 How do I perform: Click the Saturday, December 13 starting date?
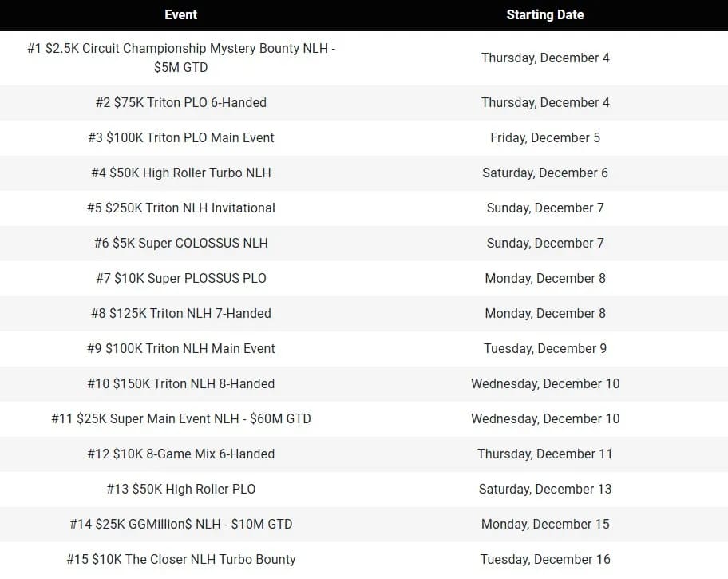click(545, 489)
